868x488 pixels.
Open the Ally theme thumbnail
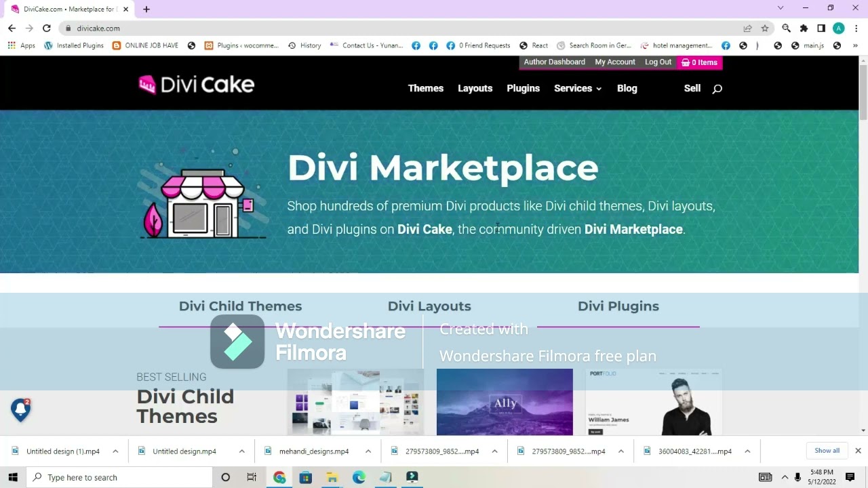click(x=505, y=402)
